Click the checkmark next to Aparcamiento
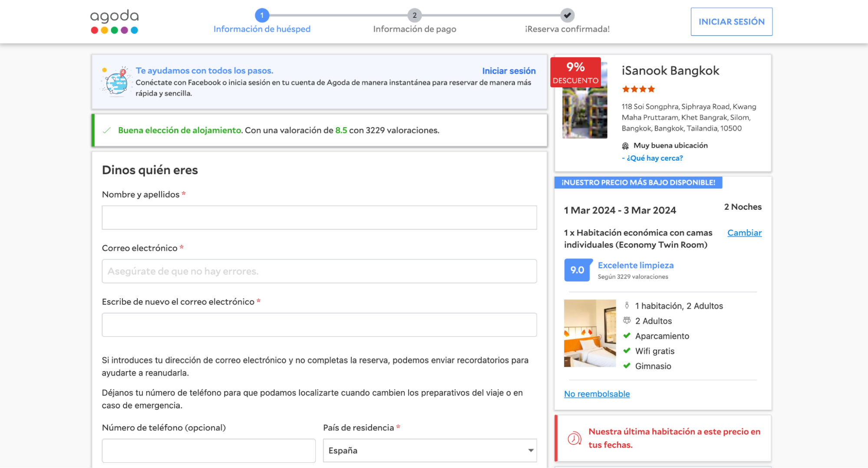 pyautogui.click(x=627, y=336)
